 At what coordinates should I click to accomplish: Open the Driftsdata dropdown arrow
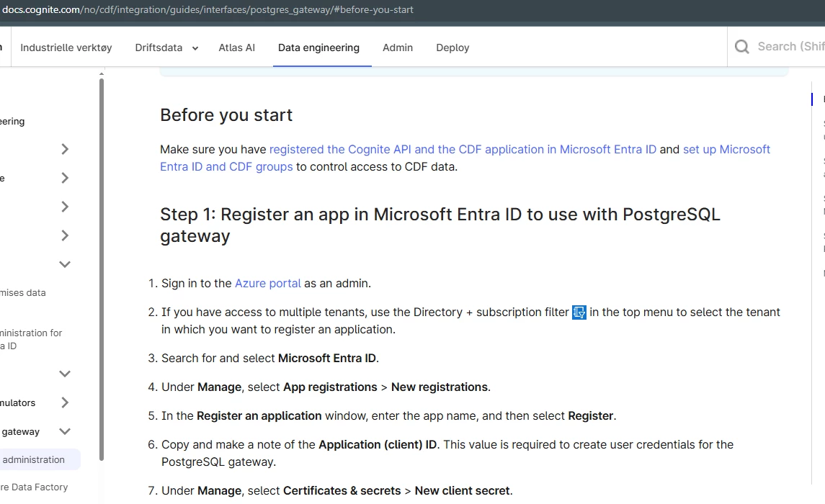point(195,48)
